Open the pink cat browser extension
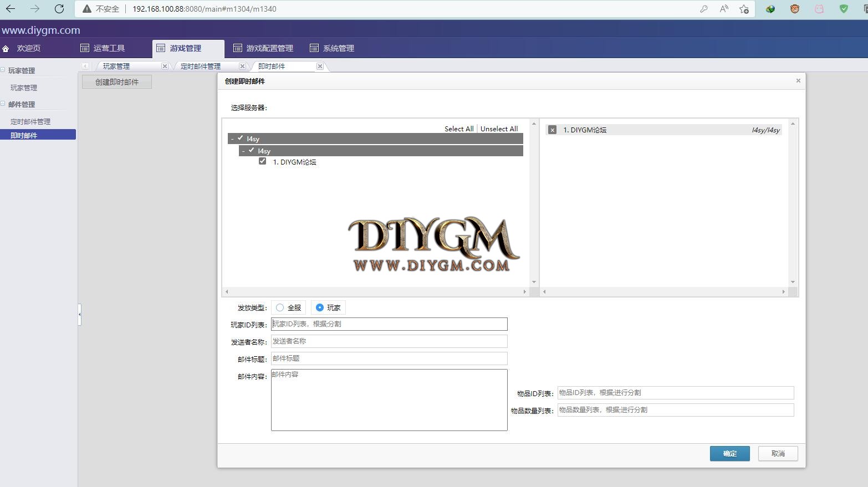The width and height of the screenshot is (868, 487). (819, 9)
